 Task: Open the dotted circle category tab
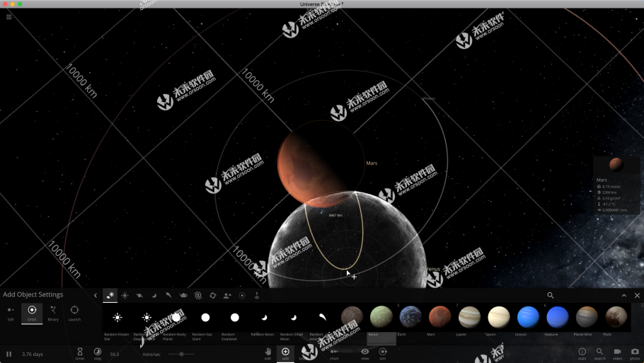[x=242, y=295]
